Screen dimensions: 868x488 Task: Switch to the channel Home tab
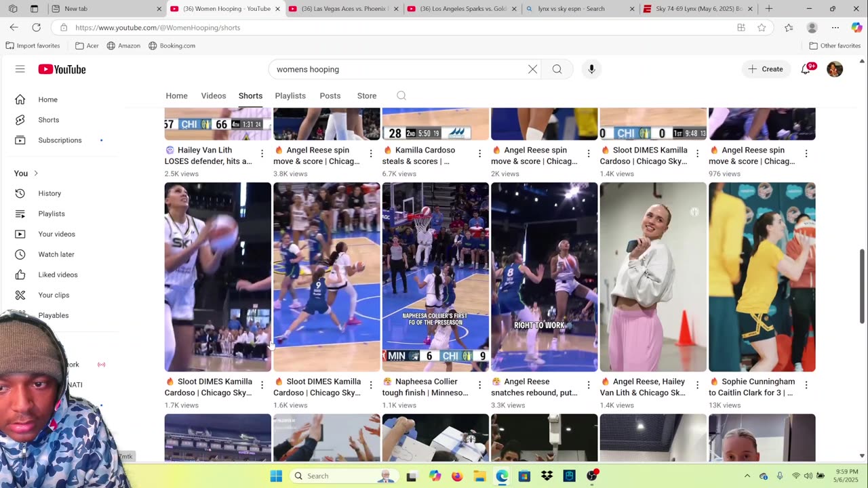(176, 96)
